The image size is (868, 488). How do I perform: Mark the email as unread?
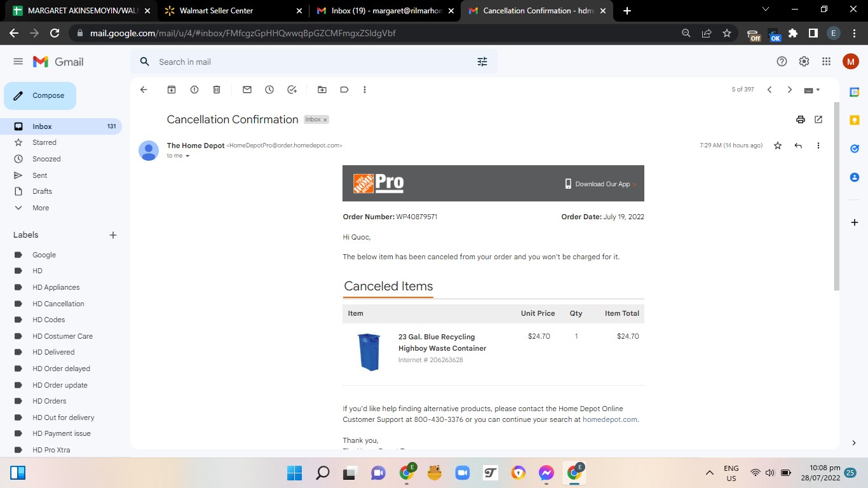click(247, 90)
